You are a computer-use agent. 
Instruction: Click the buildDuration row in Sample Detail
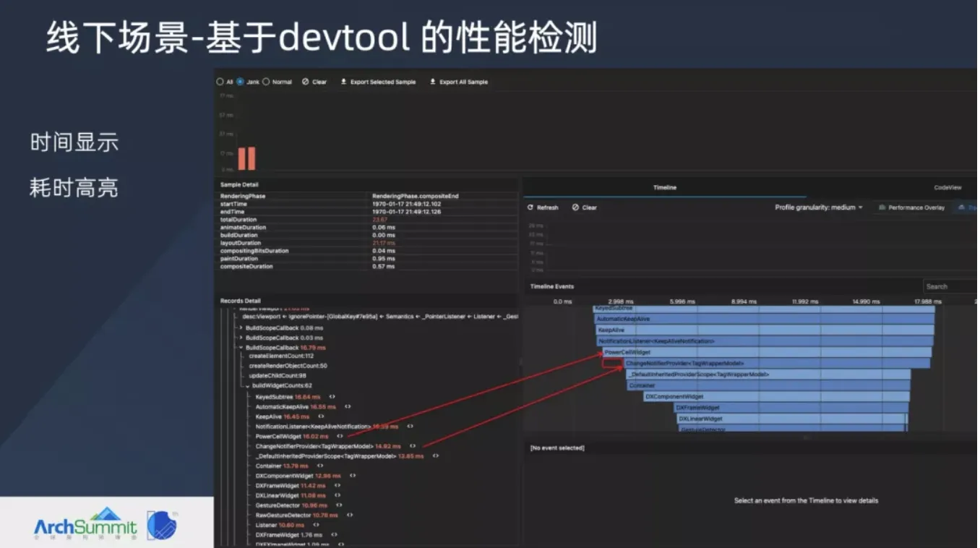point(369,235)
